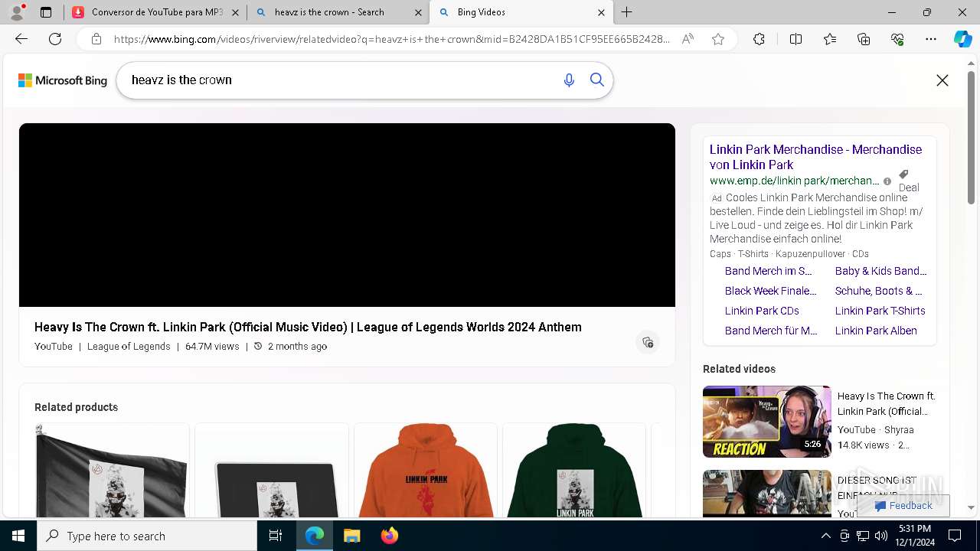The width and height of the screenshot is (980, 551).
Task: Save video with the collection icon
Action: pyautogui.click(x=648, y=342)
